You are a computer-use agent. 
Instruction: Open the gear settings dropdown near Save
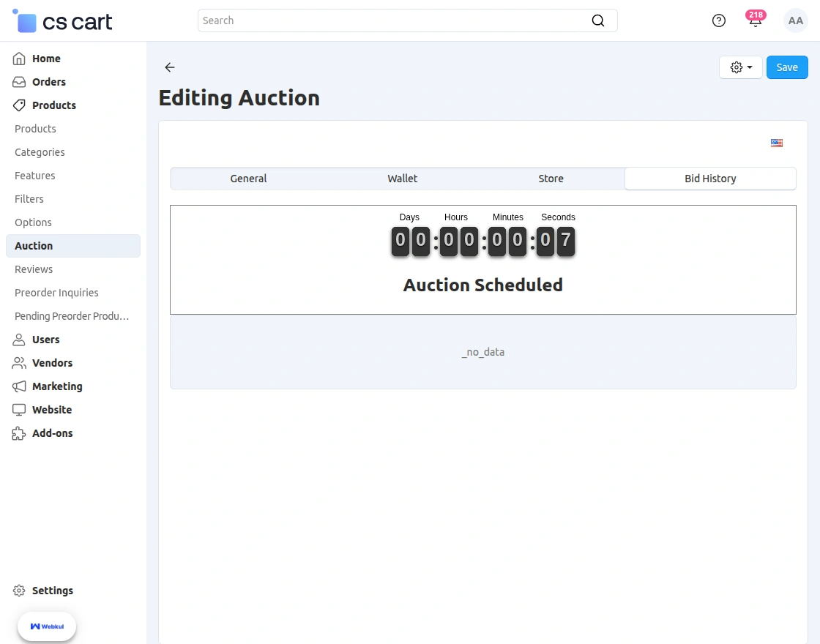click(740, 67)
